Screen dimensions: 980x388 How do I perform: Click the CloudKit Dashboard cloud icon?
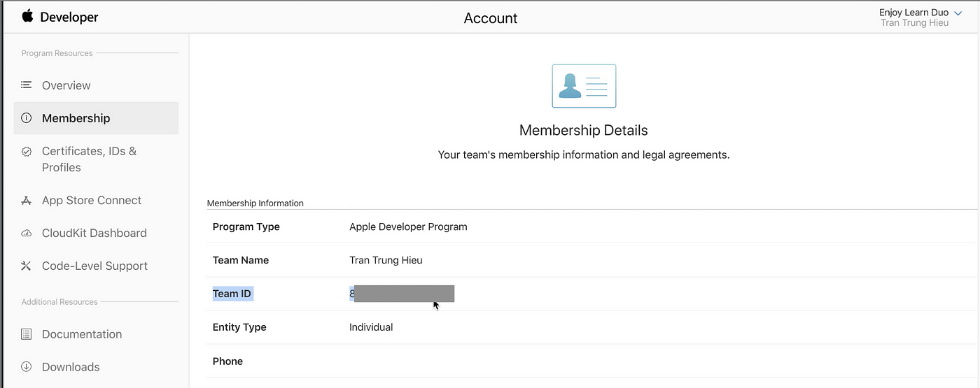coord(27,233)
